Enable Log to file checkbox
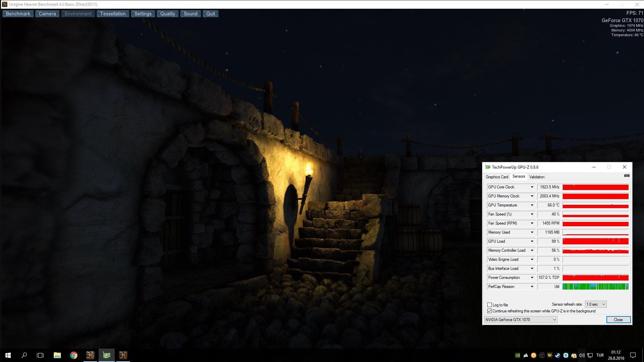644x362 pixels. coord(489,305)
